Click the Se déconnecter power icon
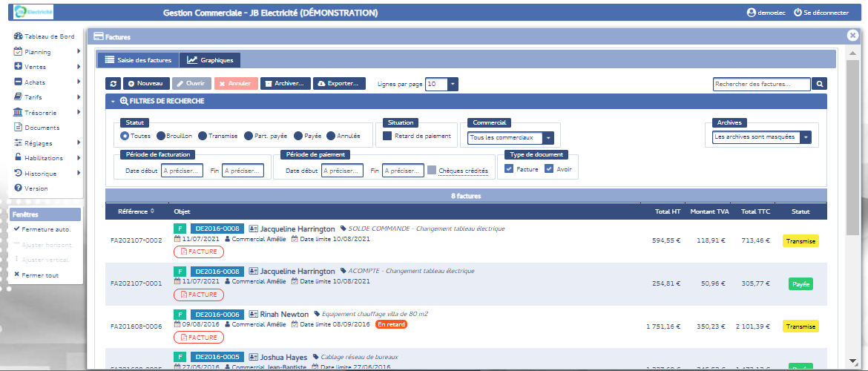 tap(798, 12)
